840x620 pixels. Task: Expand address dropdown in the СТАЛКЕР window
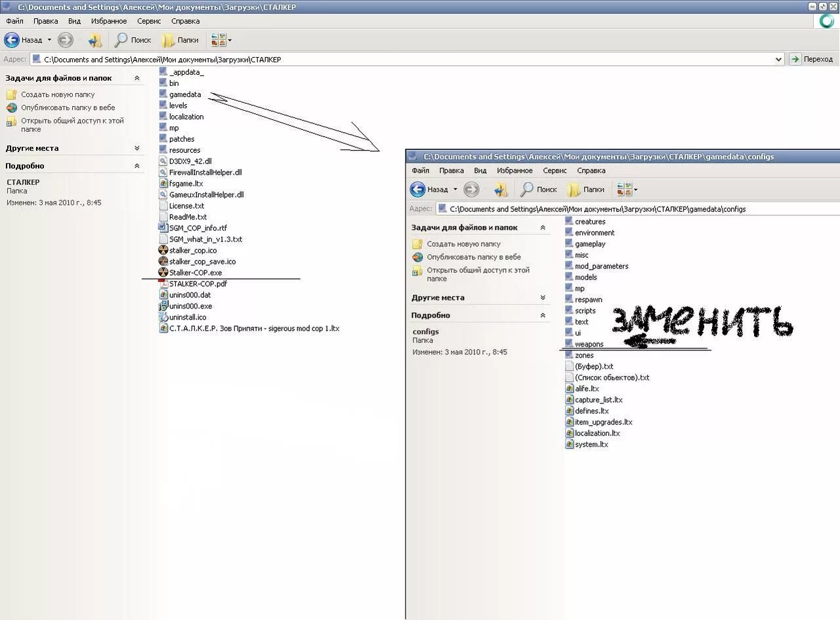point(779,59)
